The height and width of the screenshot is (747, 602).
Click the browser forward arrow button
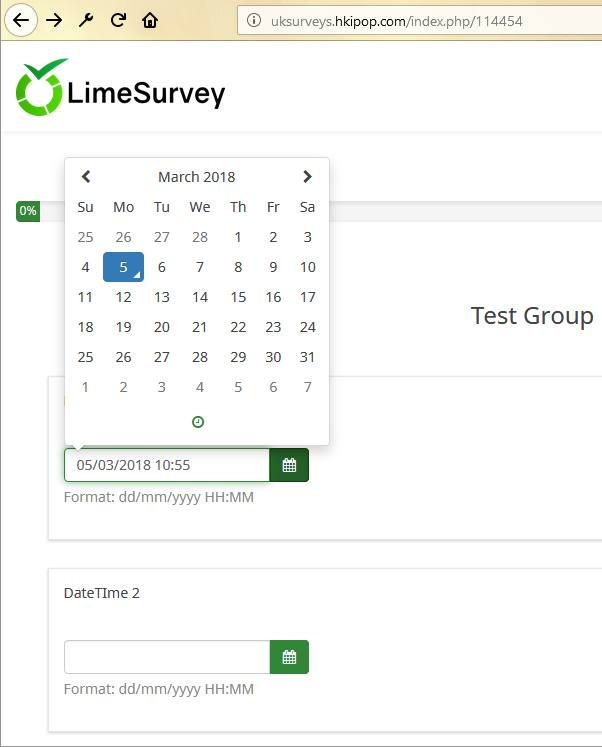(x=54, y=20)
